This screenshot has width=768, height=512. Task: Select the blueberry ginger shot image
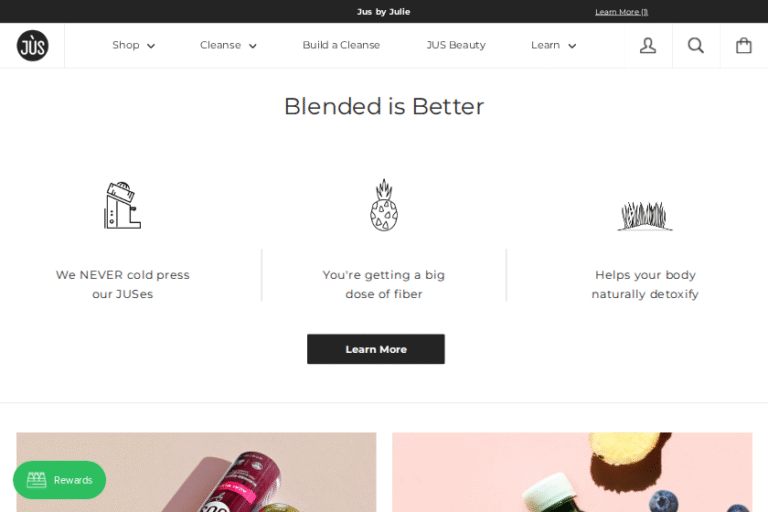tap(572, 472)
